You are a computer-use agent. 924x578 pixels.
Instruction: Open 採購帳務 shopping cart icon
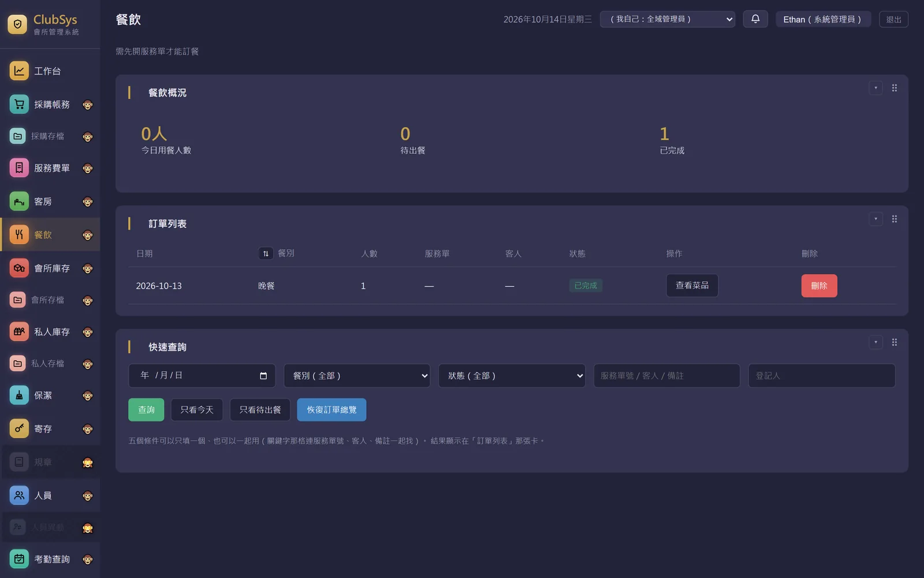(x=19, y=104)
